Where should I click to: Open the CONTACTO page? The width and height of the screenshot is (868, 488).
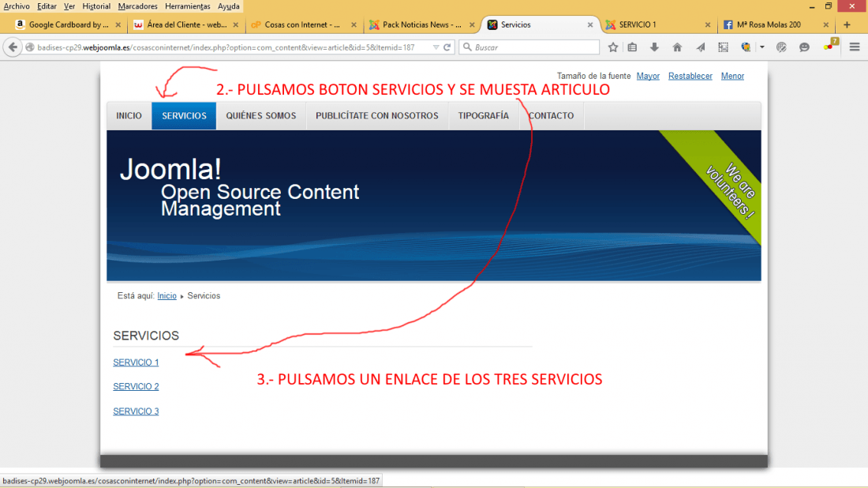(552, 116)
